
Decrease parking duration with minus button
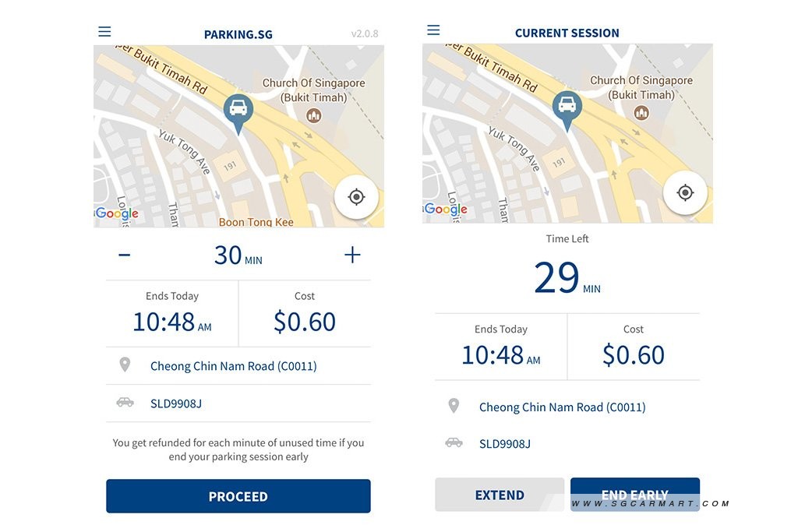124,254
